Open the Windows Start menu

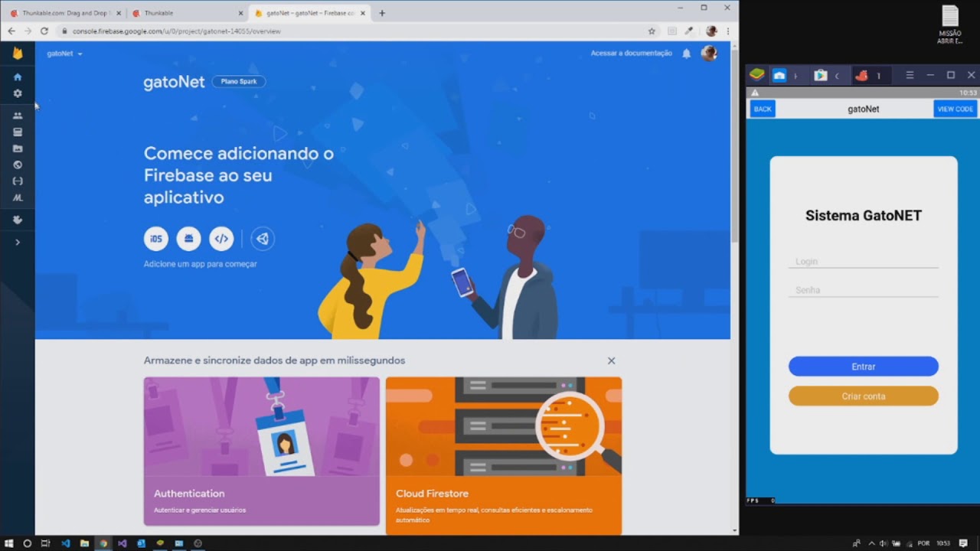tap(9, 543)
